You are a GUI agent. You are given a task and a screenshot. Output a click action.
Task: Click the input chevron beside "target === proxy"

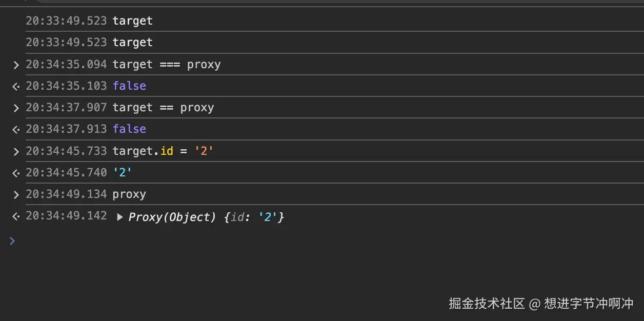[16, 65]
